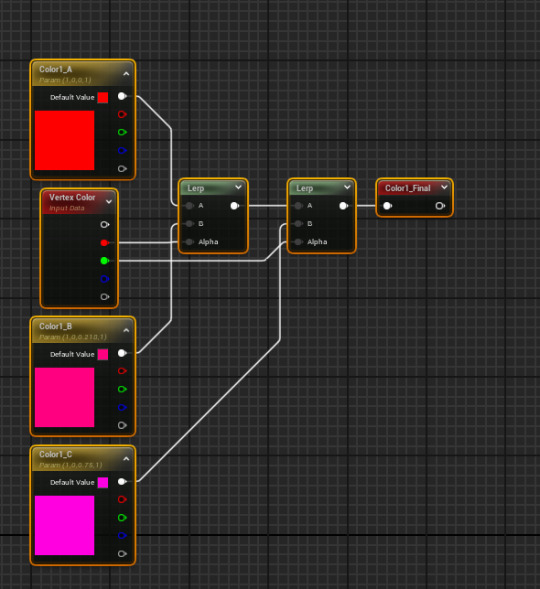This screenshot has width=540, height=589.
Task: Click the Alpha input pin of first Lerp
Action: pyautogui.click(x=189, y=242)
